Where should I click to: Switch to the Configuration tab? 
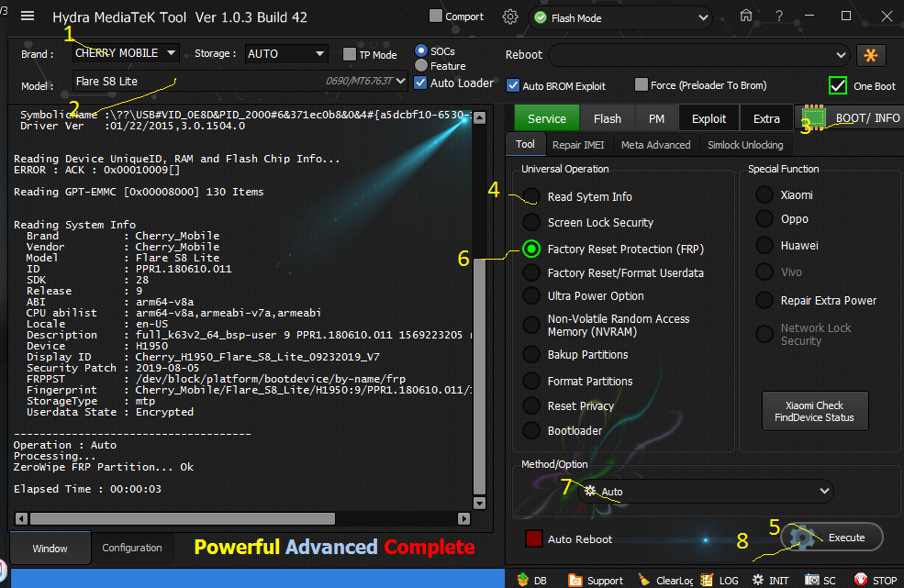(x=132, y=548)
